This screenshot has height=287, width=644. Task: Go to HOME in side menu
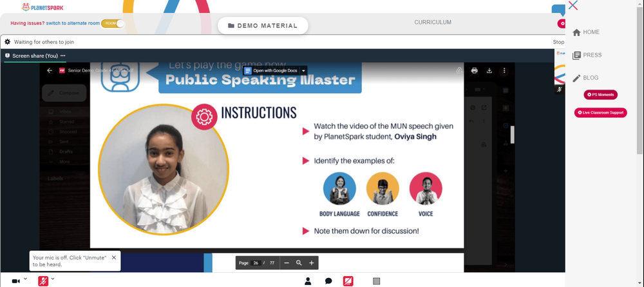coord(586,32)
